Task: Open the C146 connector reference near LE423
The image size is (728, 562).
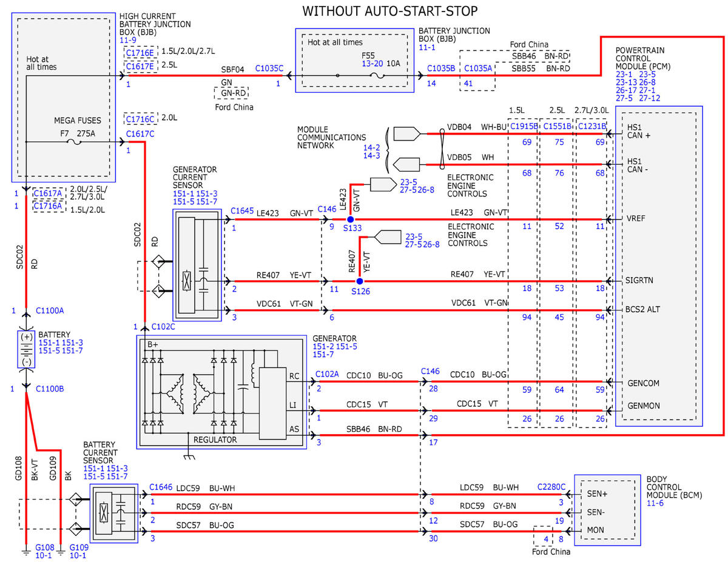Action: (326, 209)
